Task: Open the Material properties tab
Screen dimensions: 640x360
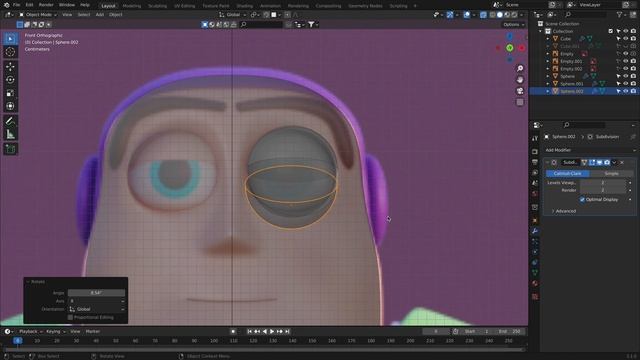Action: click(535, 284)
